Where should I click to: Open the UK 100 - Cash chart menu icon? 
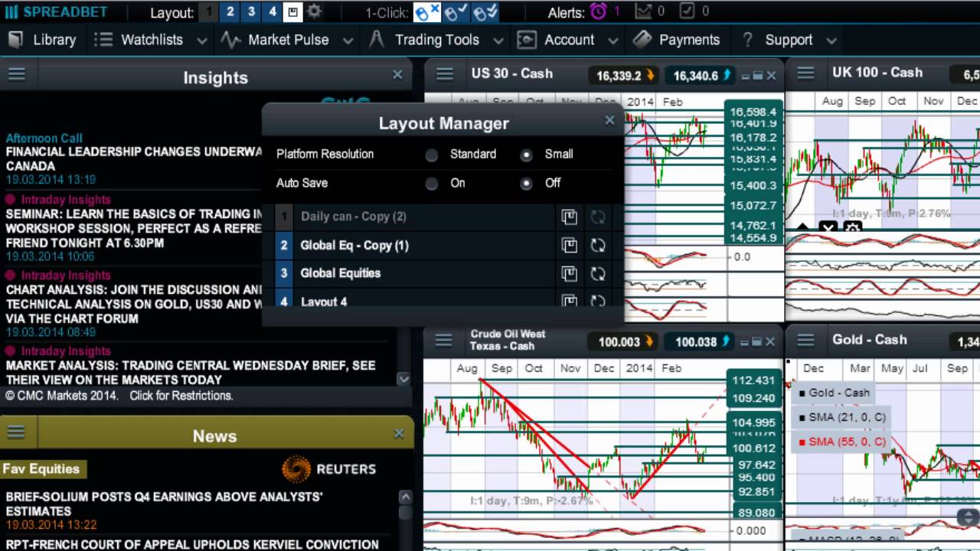point(805,73)
